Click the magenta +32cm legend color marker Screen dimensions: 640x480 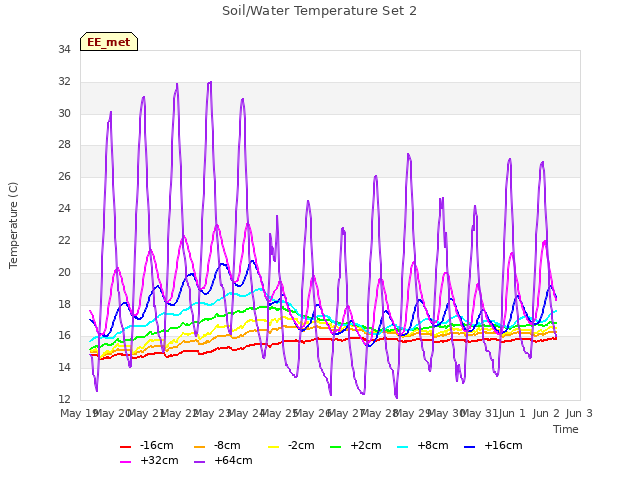coord(125,462)
